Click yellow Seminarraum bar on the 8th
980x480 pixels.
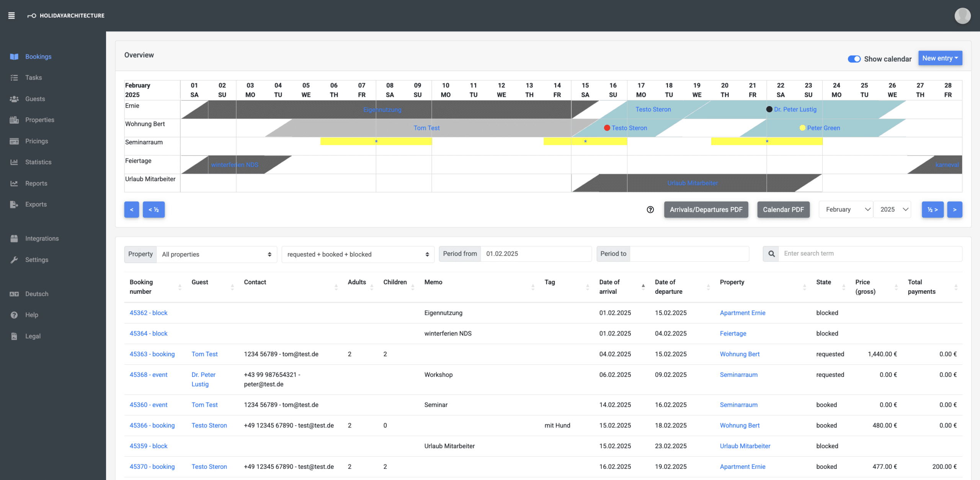click(x=389, y=141)
